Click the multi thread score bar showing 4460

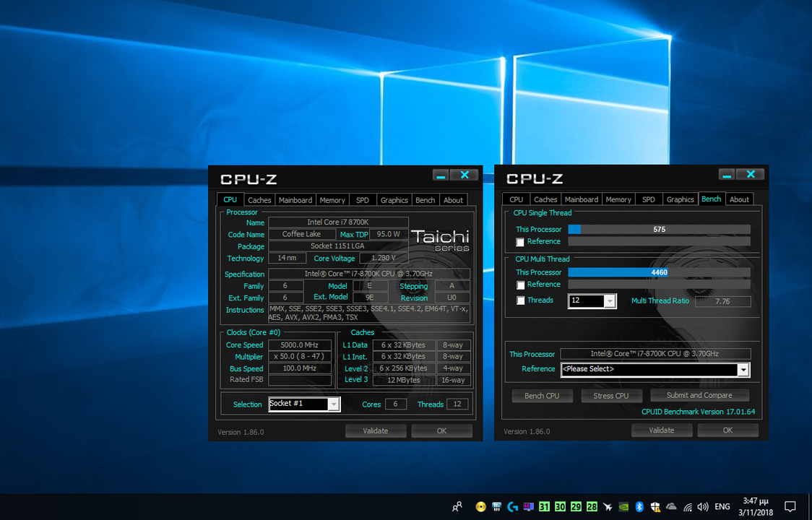point(660,272)
